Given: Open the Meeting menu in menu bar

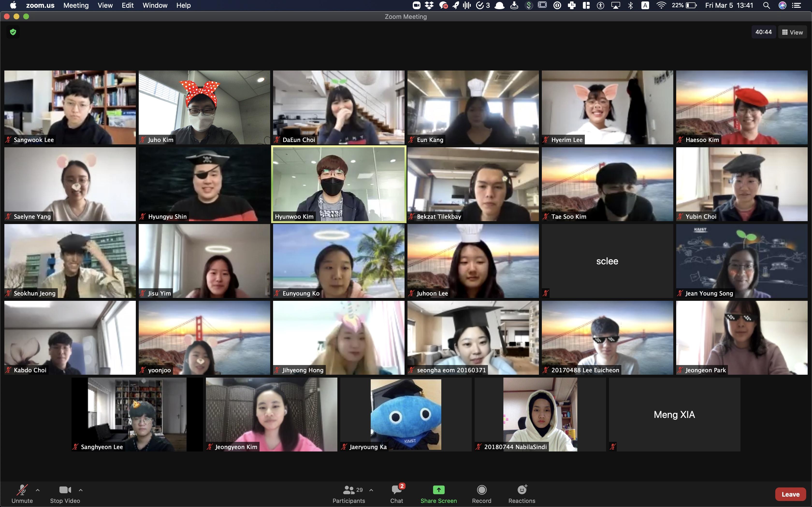Looking at the screenshot, I should pyautogui.click(x=76, y=5).
